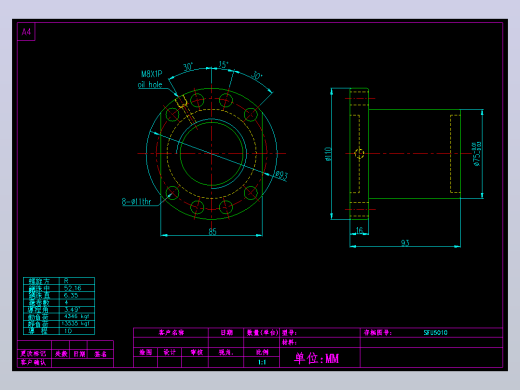Click the '16' flange thickness dimension
This screenshot has width=520, height=390.
pos(359,230)
